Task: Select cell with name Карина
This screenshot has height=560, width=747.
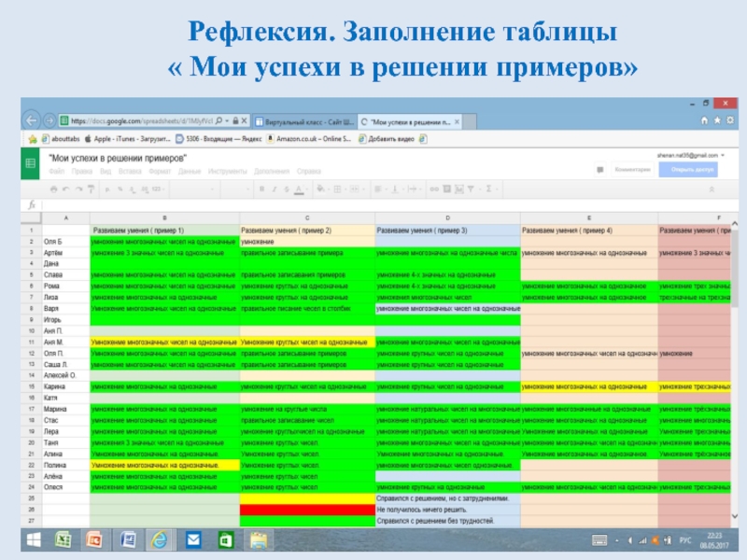Action: (x=65, y=386)
